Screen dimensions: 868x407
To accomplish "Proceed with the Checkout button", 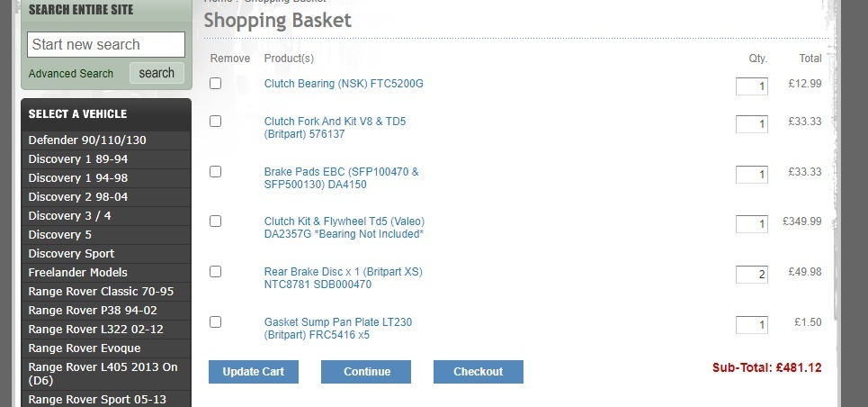I will click(478, 372).
